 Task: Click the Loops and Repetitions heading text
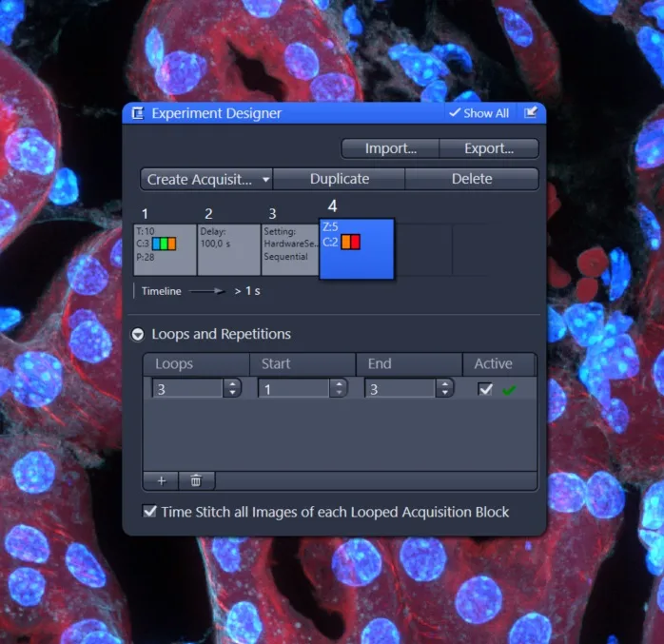pyautogui.click(x=221, y=334)
